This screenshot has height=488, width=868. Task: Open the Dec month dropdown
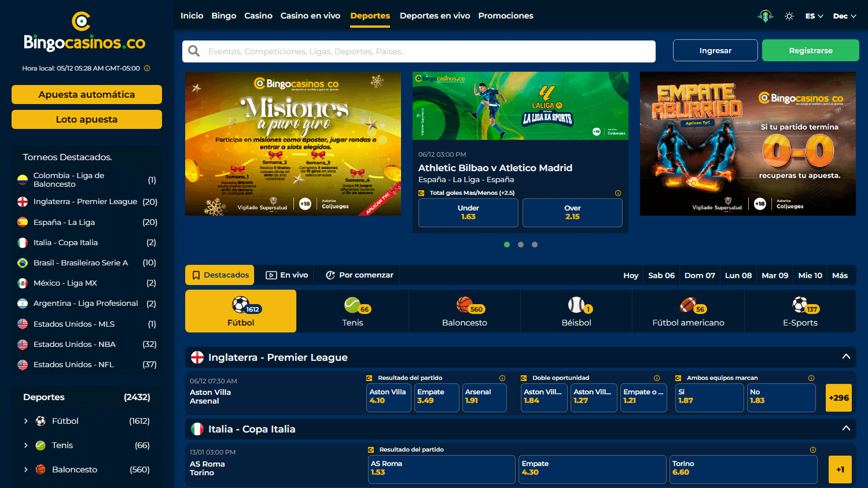click(844, 16)
